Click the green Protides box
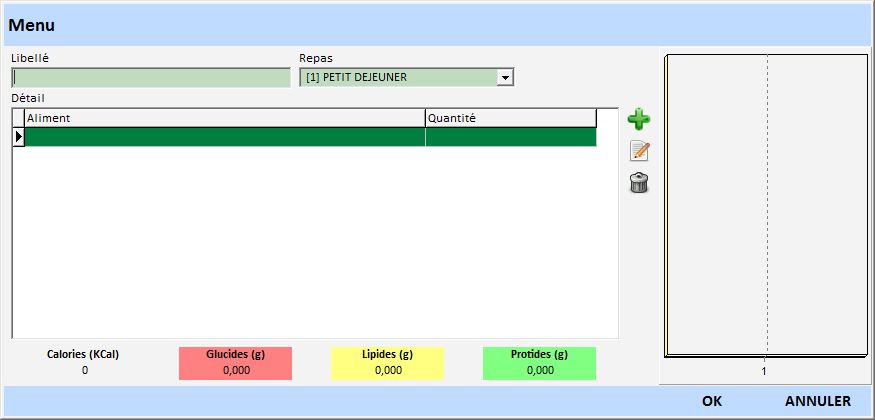This screenshot has width=875, height=420. (x=539, y=363)
